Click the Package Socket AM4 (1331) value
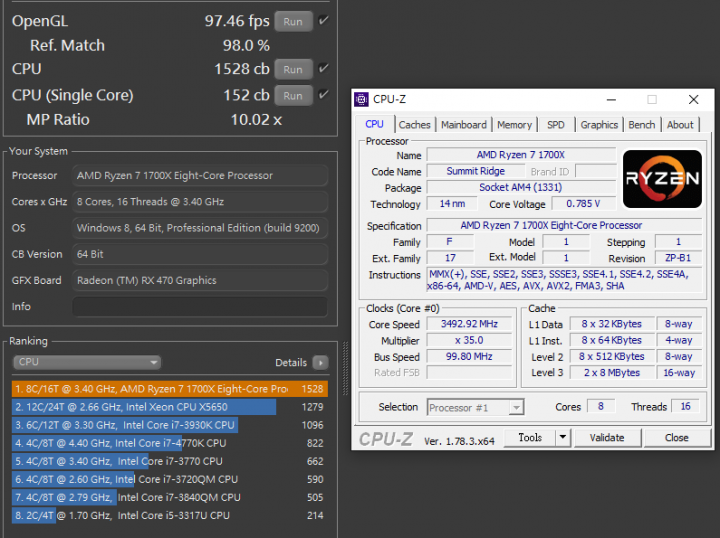Image resolution: width=720 pixels, height=538 pixels. [521, 187]
